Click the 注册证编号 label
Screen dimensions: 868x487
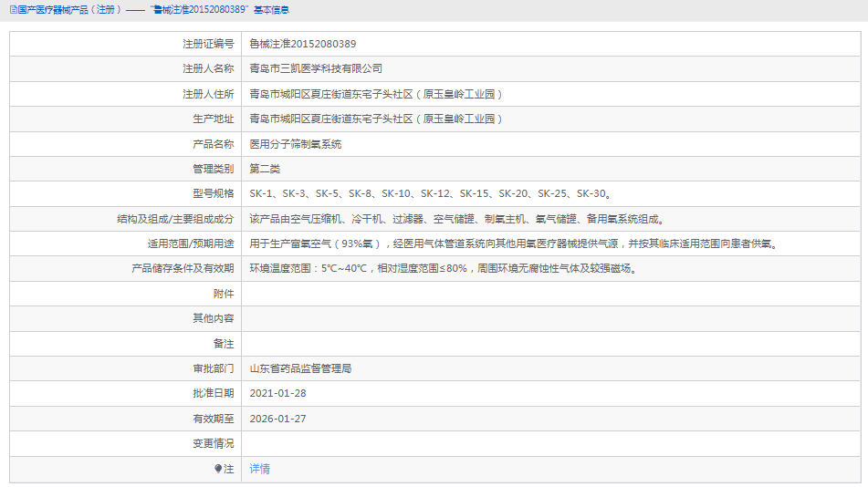coord(208,44)
